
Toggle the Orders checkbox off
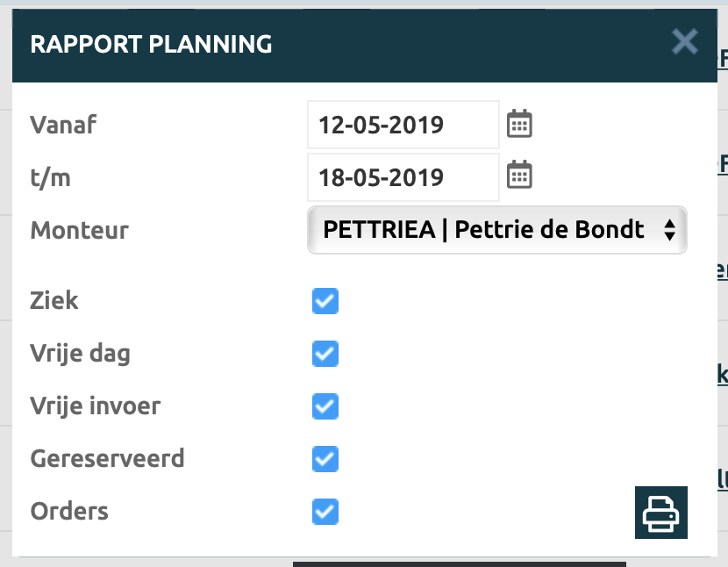pos(325,512)
